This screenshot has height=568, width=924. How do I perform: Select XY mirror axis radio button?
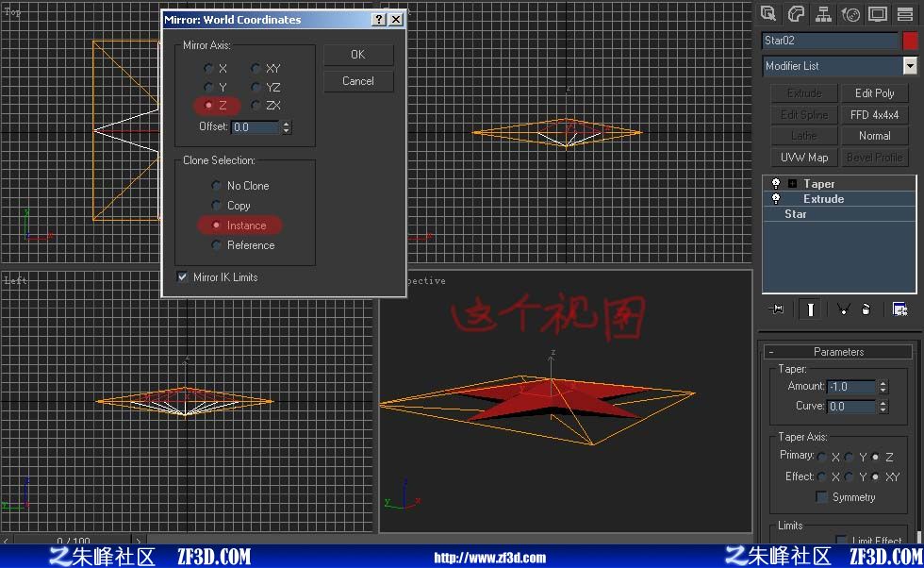[256, 69]
